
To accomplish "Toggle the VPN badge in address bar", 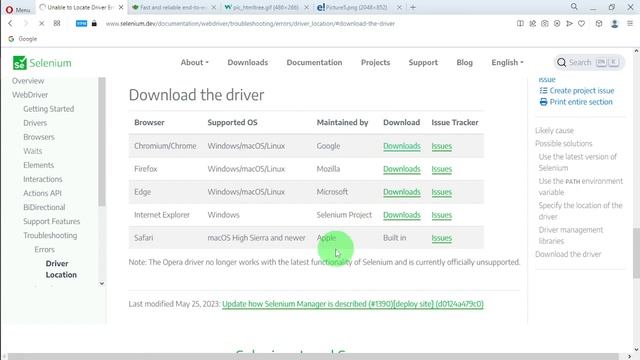I will [81, 24].
